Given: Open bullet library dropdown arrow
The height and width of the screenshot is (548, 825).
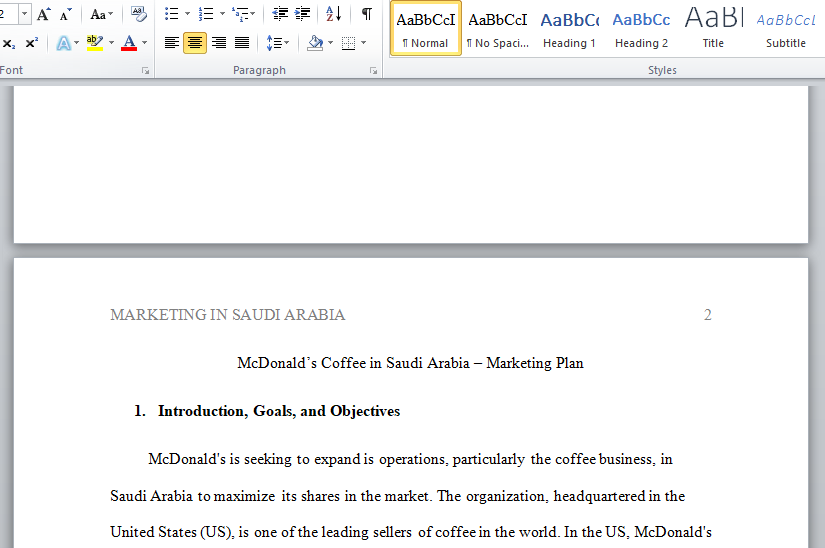Looking at the screenshot, I should click(187, 14).
